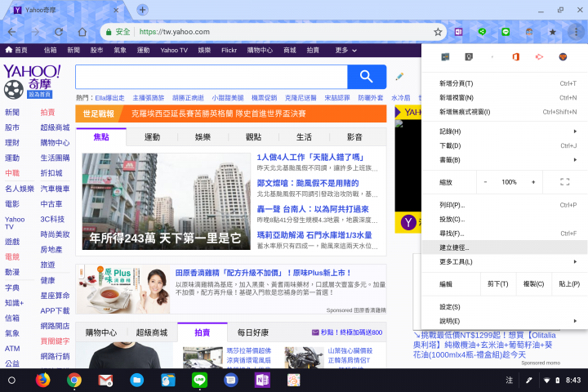Open the Files app on shelf

point(137,381)
